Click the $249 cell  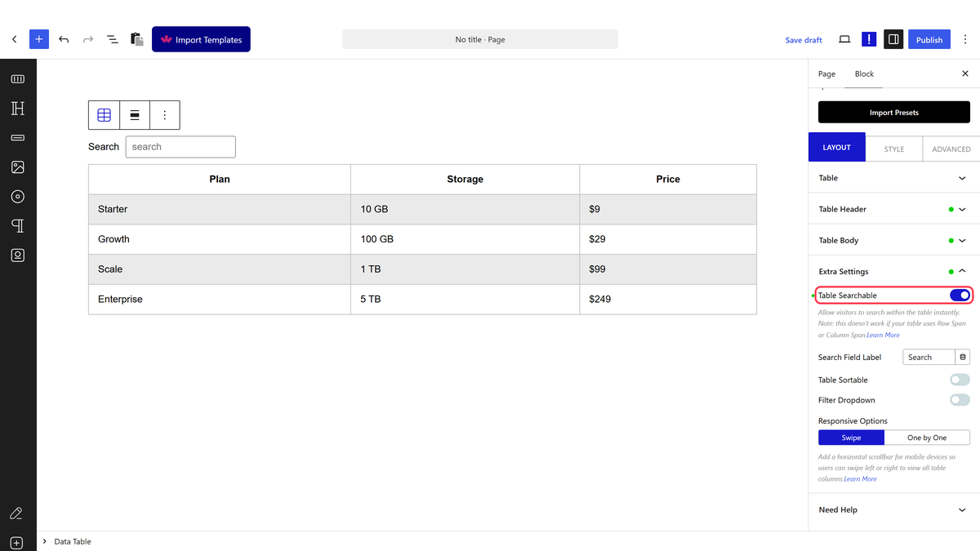(668, 299)
